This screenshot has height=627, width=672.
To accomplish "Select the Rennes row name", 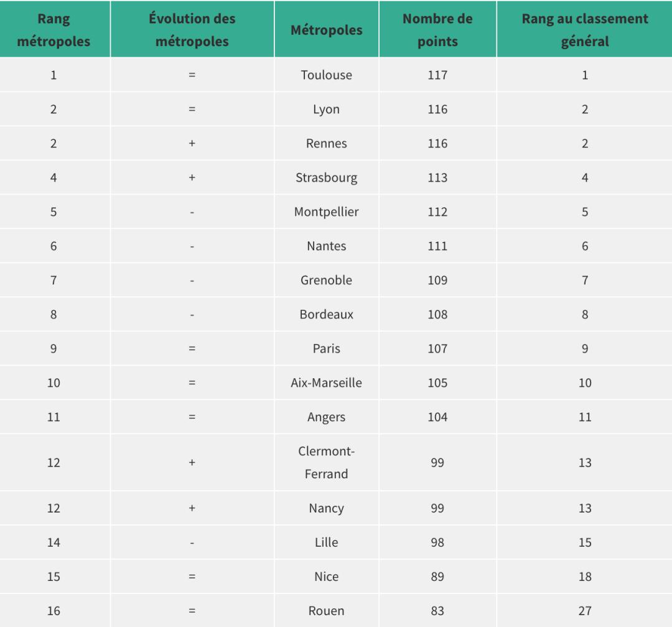I will point(326,144).
